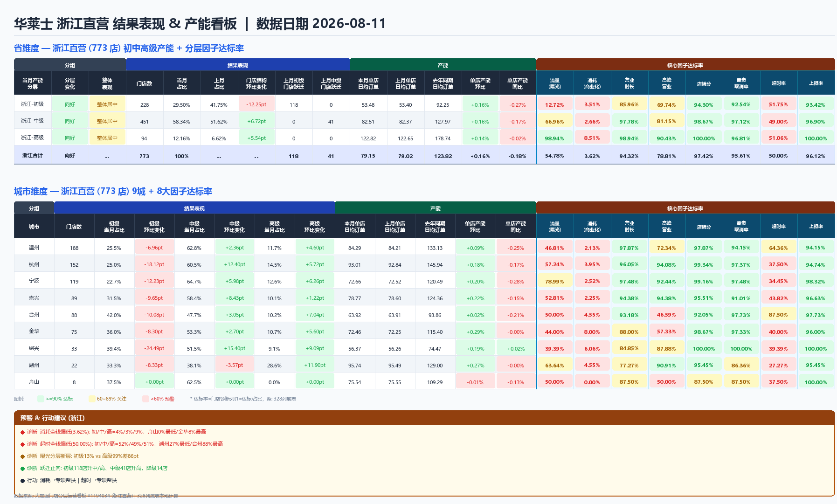
Task: Select the "浙江合计" total row label
Action: pyautogui.click(x=33, y=155)
